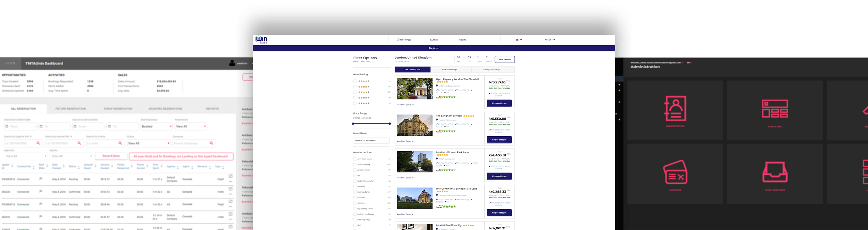Select Price - Low to High sort tab
Viewport: 868px width, 230px height.
click(x=451, y=70)
